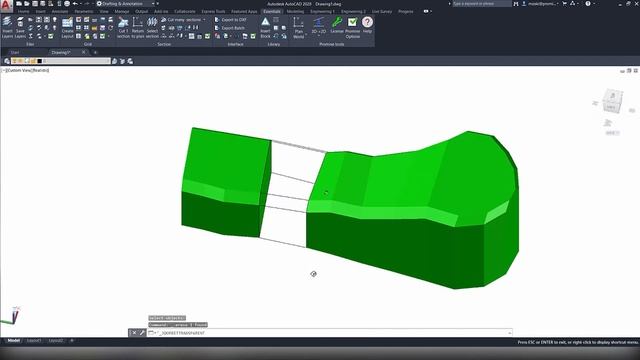Click the Undo arrow in quick access toolbar
640x360 pixels.
75,3
